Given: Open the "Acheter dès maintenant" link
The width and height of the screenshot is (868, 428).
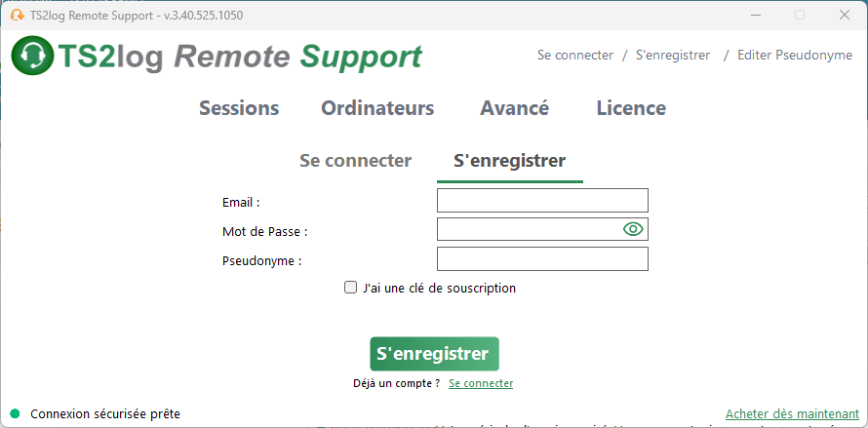Looking at the screenshot, I should tap(792, 413).
